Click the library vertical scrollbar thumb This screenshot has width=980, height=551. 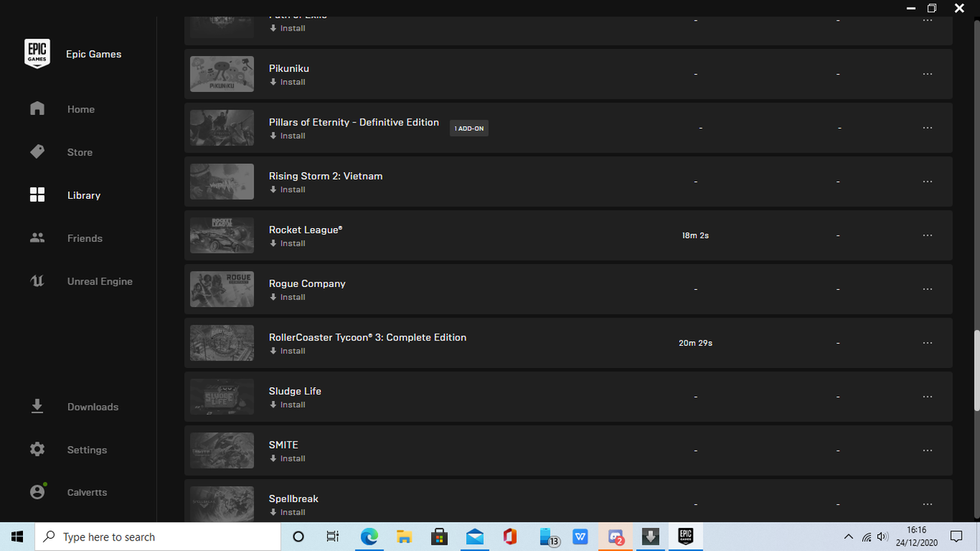(x=976, y=369)
